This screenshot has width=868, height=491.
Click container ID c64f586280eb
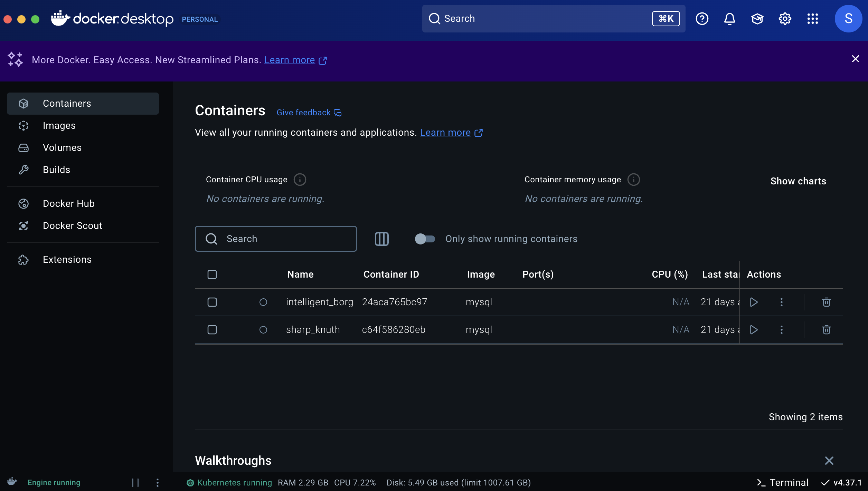coord(394,330)
